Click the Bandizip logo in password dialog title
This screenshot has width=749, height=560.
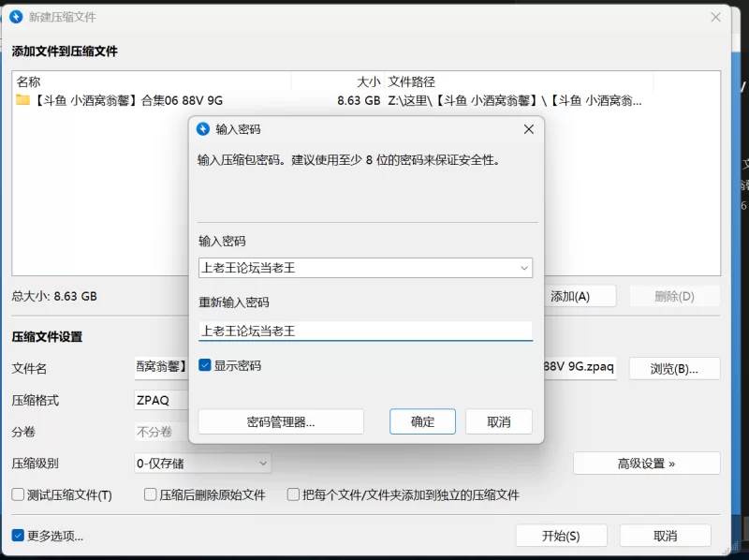pyautogui.click(x=203, y=129)
